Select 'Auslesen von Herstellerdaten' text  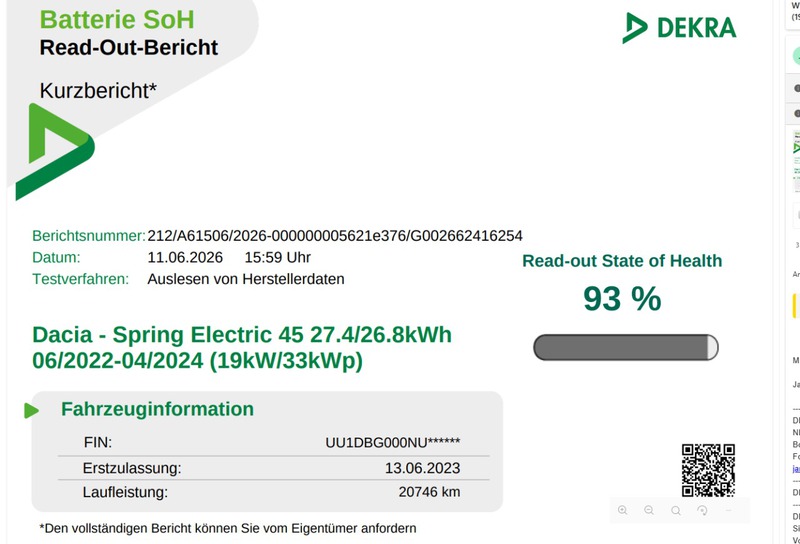point(246,279)
